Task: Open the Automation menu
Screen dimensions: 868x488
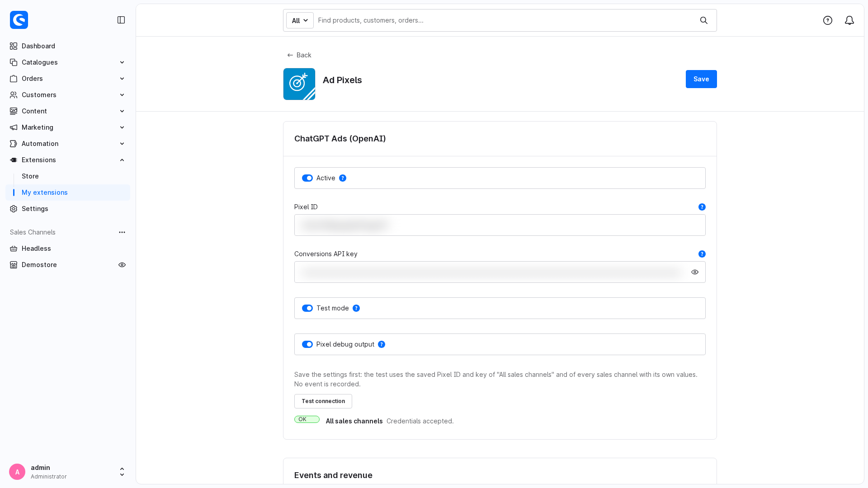Action: point(68,144)
